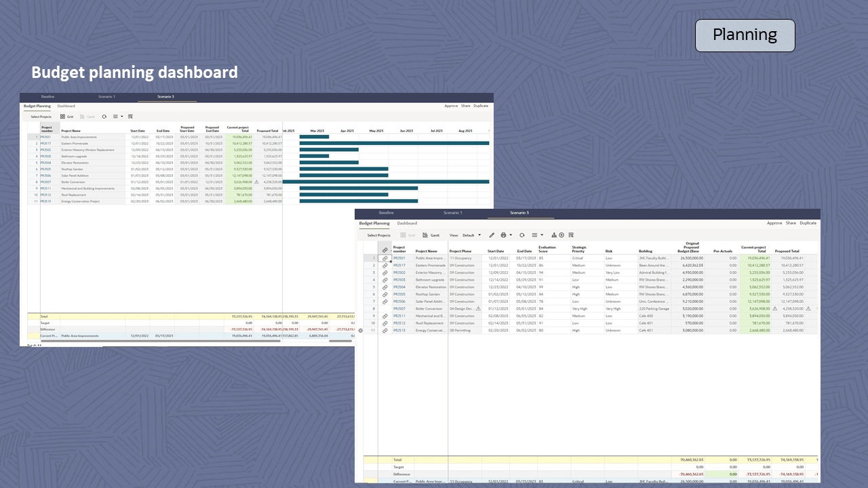Click the hierarchy icon in right toolbar

point(553,235)
